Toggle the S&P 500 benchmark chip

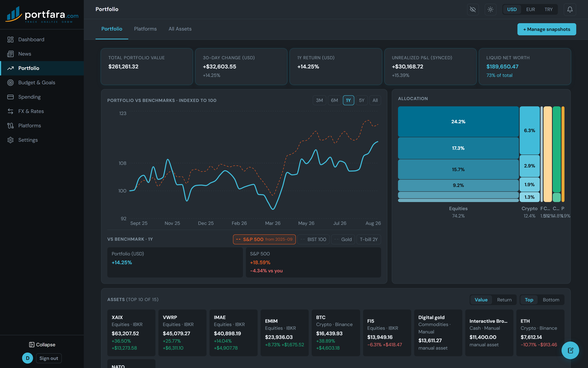(x=264, y=239)
